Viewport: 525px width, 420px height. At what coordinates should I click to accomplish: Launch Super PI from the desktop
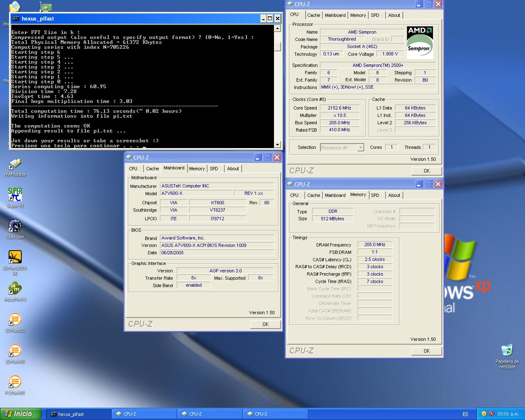click(15, 198)
